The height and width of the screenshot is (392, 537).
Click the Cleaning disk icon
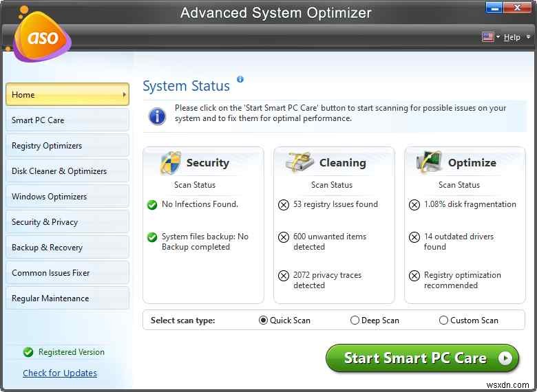(x=299, y=164)
